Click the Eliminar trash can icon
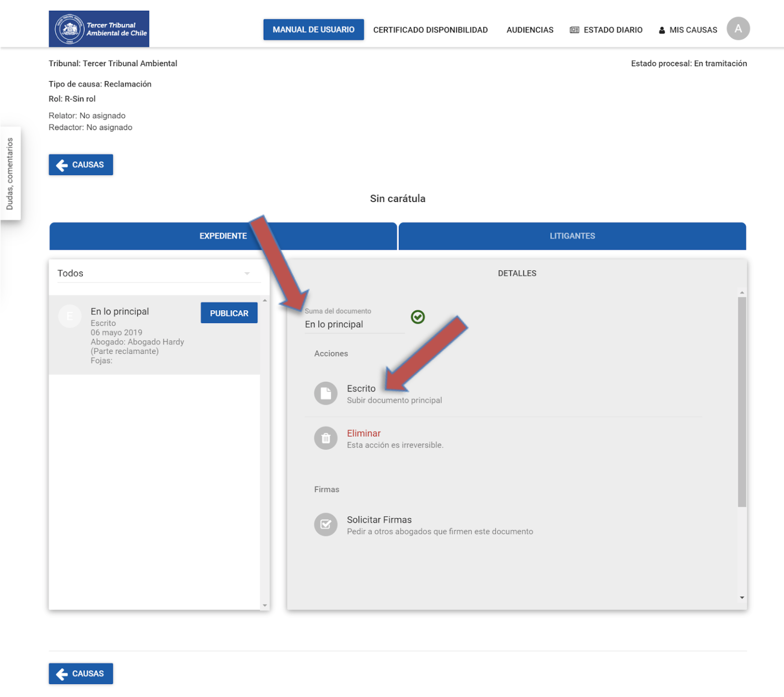The image size is (784, 697). [325, 438]
